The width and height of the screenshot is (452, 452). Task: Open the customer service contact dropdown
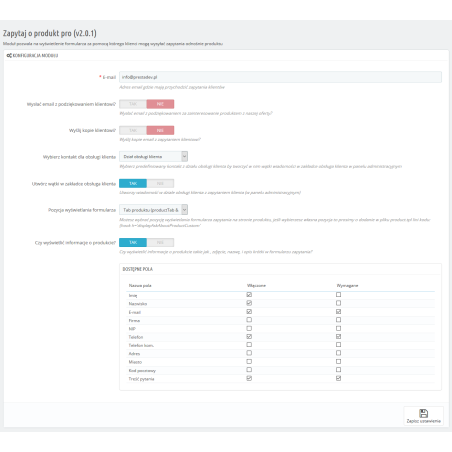pyautogui.click(x=153, y=156)
